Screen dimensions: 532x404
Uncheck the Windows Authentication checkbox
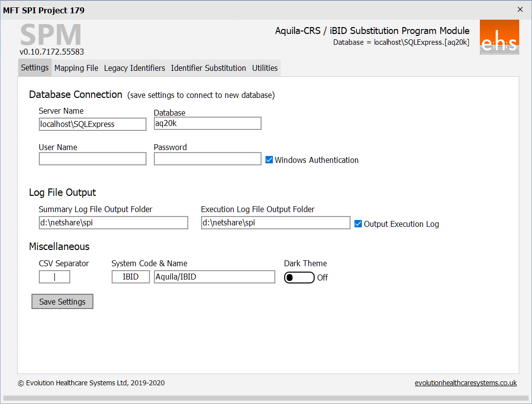pos(269,160)
